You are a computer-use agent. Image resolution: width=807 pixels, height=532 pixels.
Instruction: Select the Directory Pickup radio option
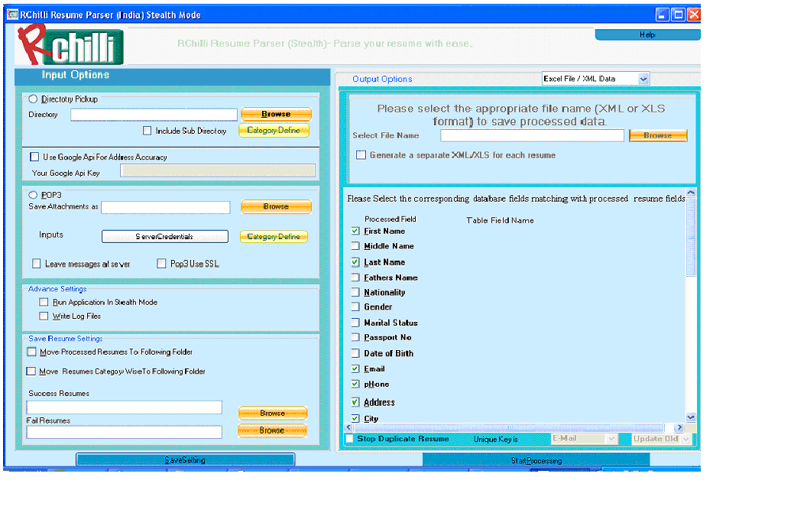tap(33, 99)
